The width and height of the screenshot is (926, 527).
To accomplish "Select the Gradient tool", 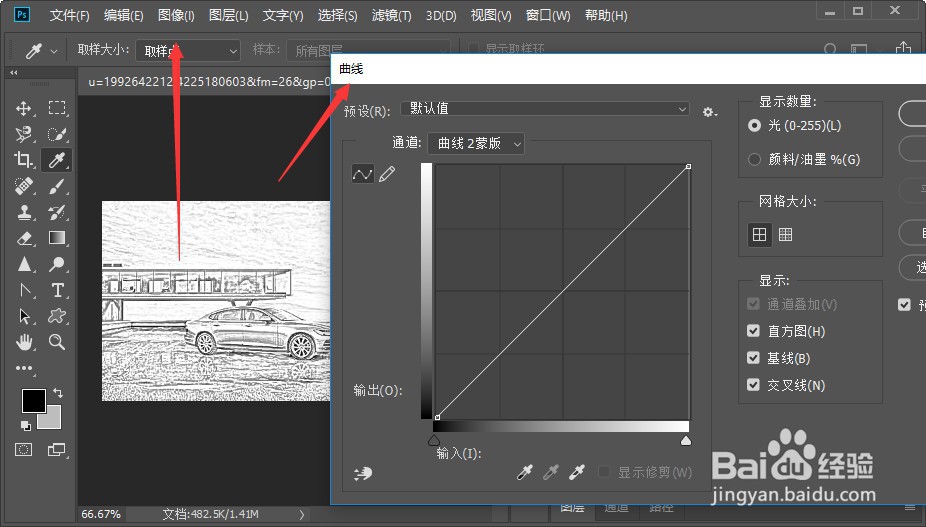I will 57,238.
